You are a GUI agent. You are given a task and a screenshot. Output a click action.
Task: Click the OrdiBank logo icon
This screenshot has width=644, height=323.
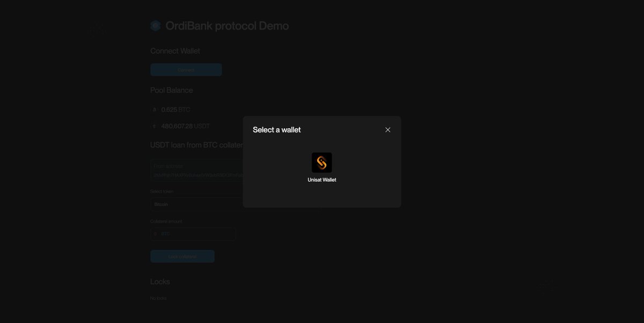pos(156,26)
